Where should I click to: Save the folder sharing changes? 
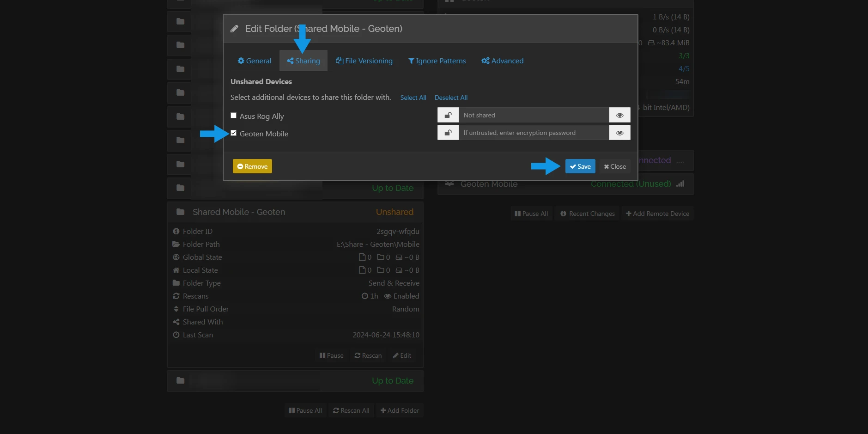(x=580, y=166)
